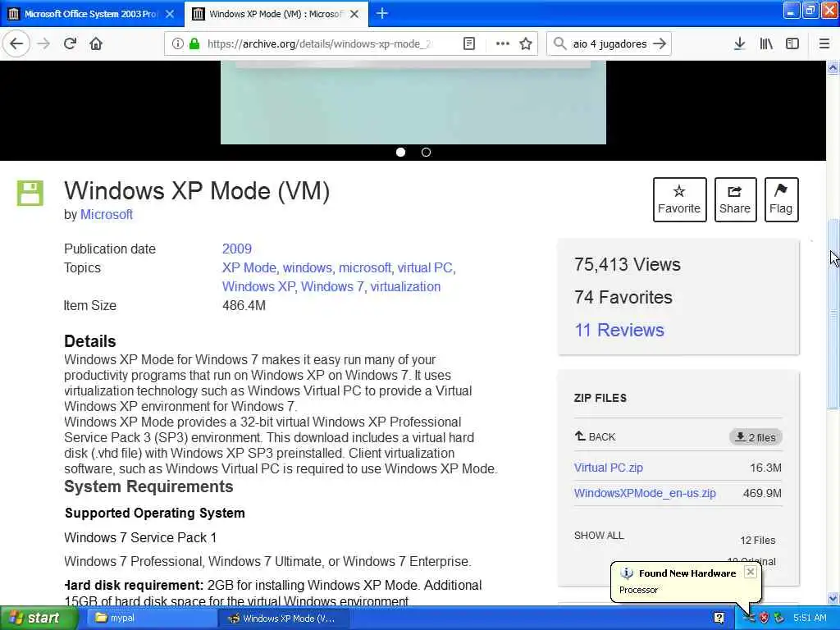840x630 pixels.
Task: Click the green secure padlock icon
Action: (x=194, y=43)
